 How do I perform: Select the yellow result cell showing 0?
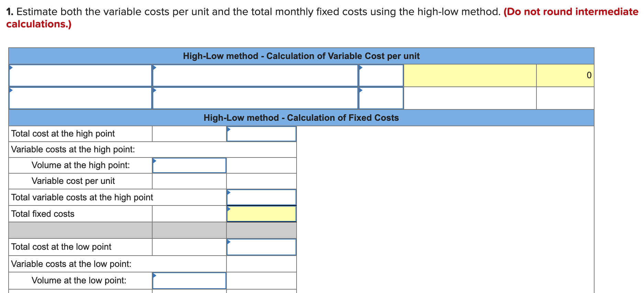click(x=565, y=75)
